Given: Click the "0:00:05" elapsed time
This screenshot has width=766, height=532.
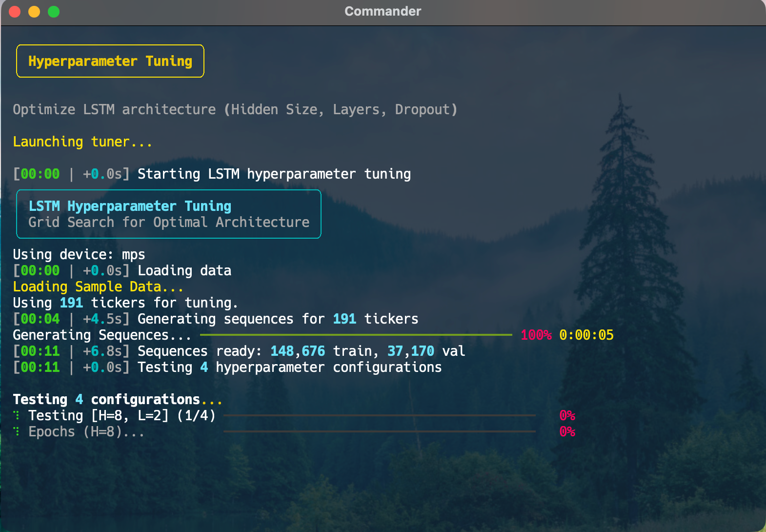Looking at the screenshot, I should (586, 335).
